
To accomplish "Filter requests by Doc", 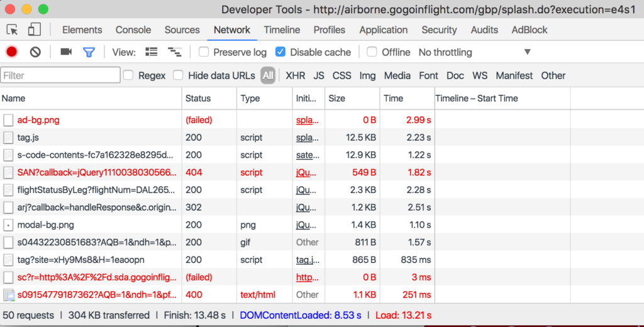I will click(455, 75).
